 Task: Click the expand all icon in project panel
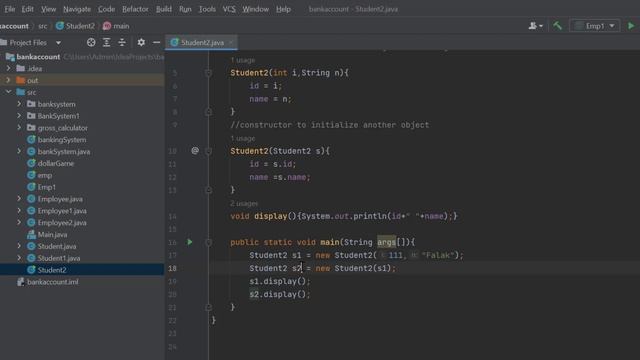tap(107, 42)
